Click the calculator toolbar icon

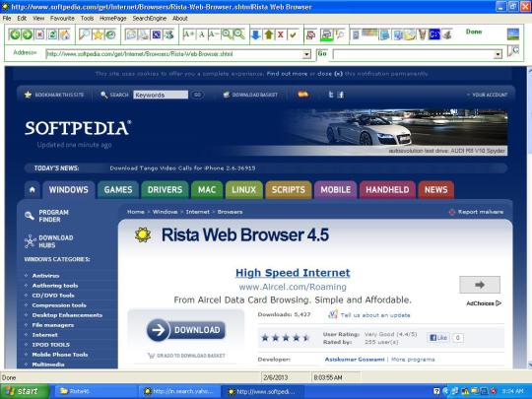pyautogui.click(x=356, y=34)
